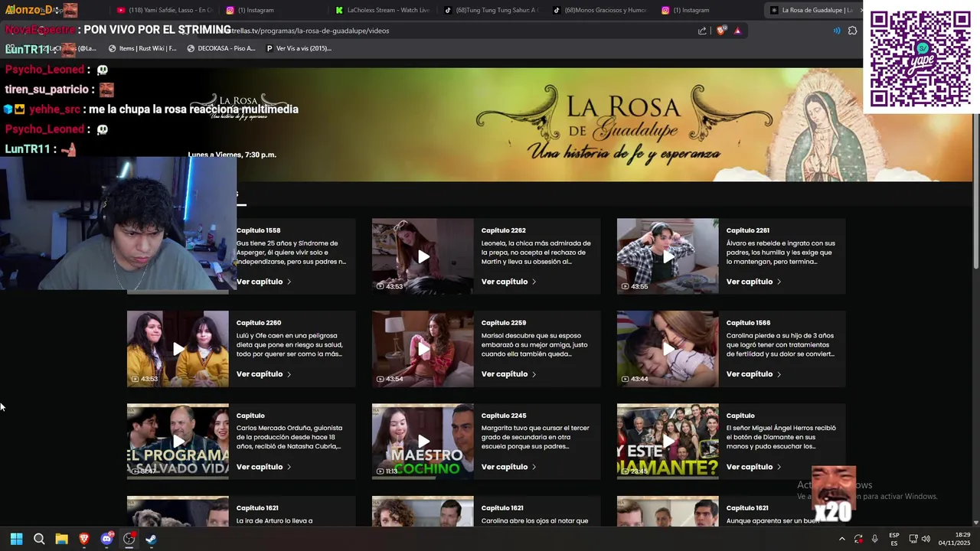Screen dimensions: 980x551
Task: Click the La Rosa logo at top left
Action: pos(238,106)
